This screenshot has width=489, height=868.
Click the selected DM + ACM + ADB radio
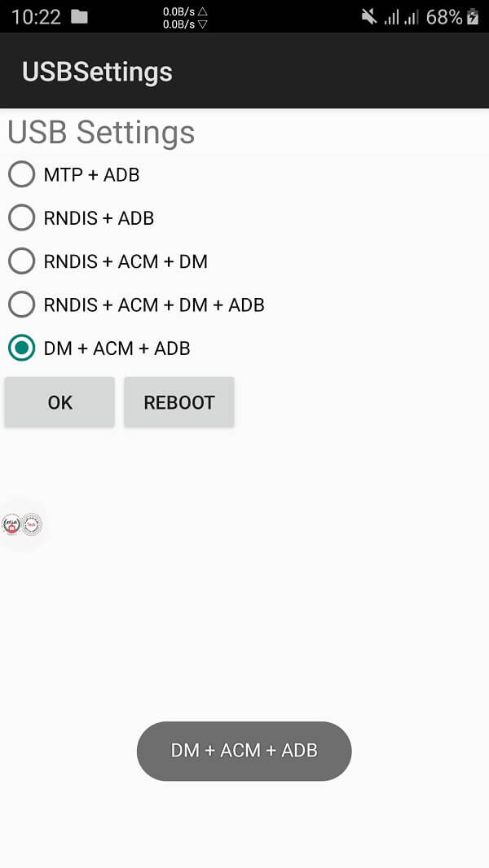pyautogui.click(x=22, y=349)
